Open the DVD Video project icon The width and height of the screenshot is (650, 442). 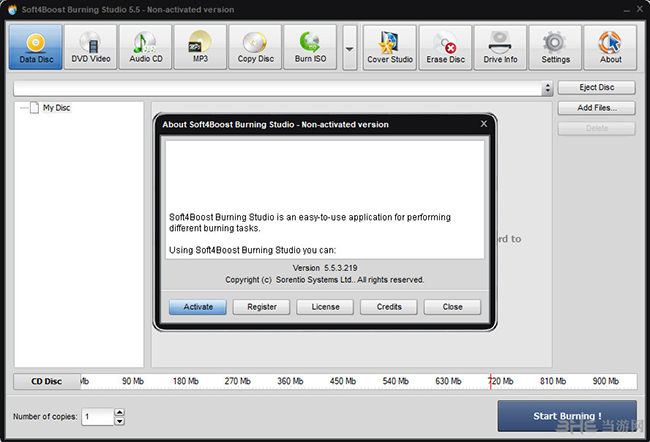pos(90,47)
